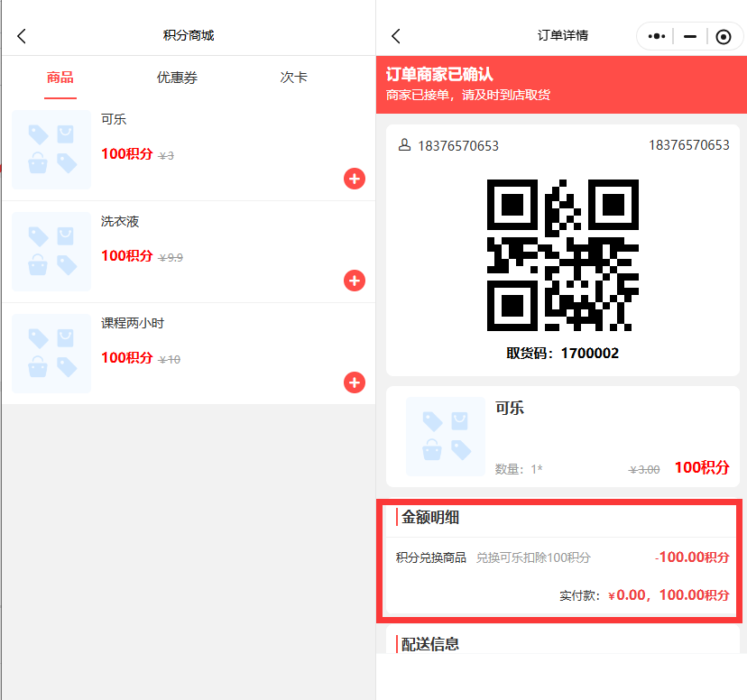
Task: Click the 实付款 total line
Action: click(644, 595)
